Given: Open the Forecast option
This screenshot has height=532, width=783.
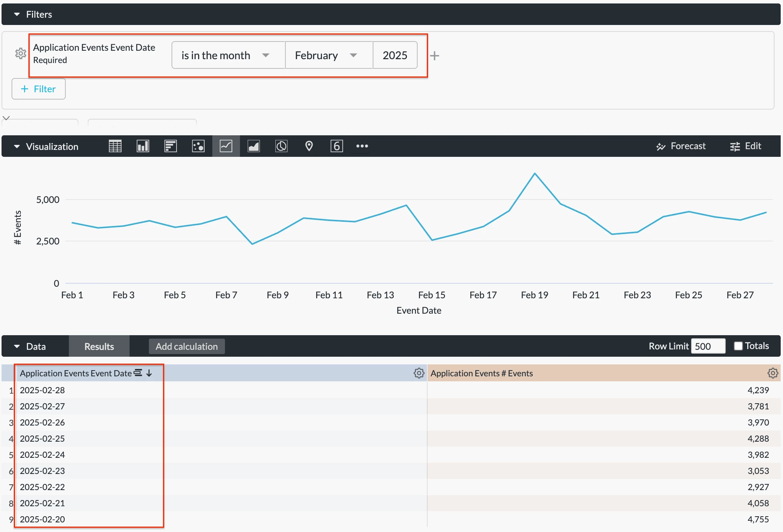Looking at the screenshot, I should (x=681, y=146).
